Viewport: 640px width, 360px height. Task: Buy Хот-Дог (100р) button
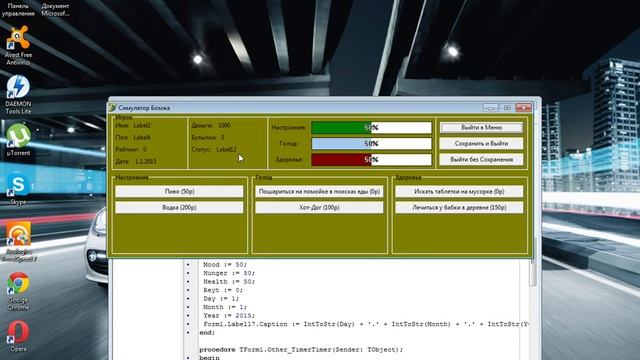(319, 207)
